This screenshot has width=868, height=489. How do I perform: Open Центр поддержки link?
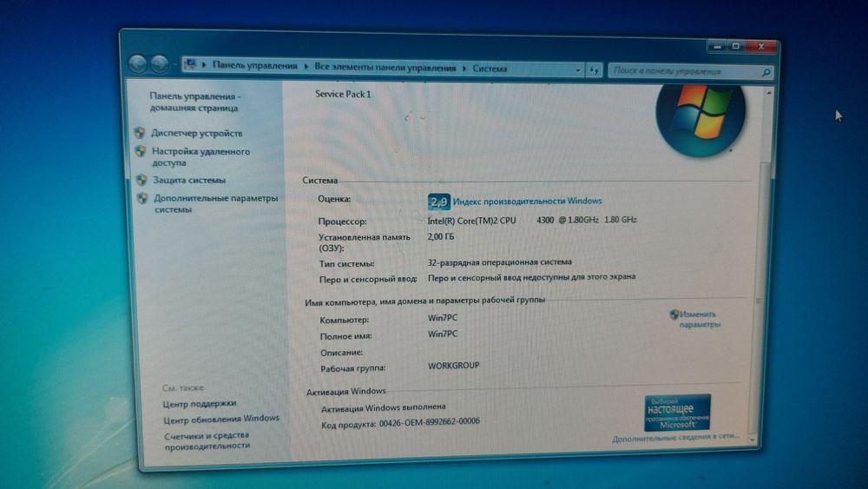point(200,404)
